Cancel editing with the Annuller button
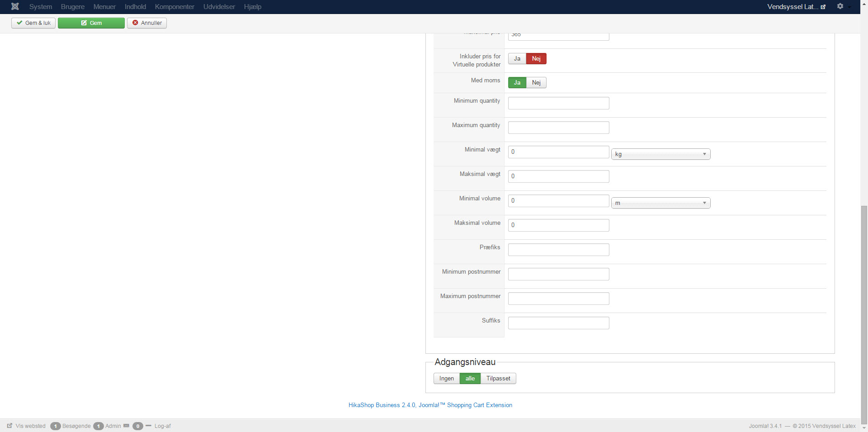Screen dimensions: 868x432 coord(147,23)
